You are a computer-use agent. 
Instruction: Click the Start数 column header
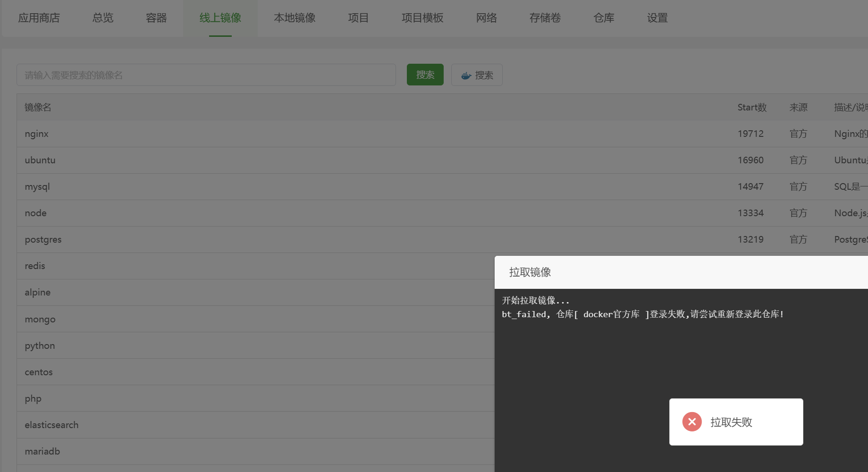coord(752,107)
